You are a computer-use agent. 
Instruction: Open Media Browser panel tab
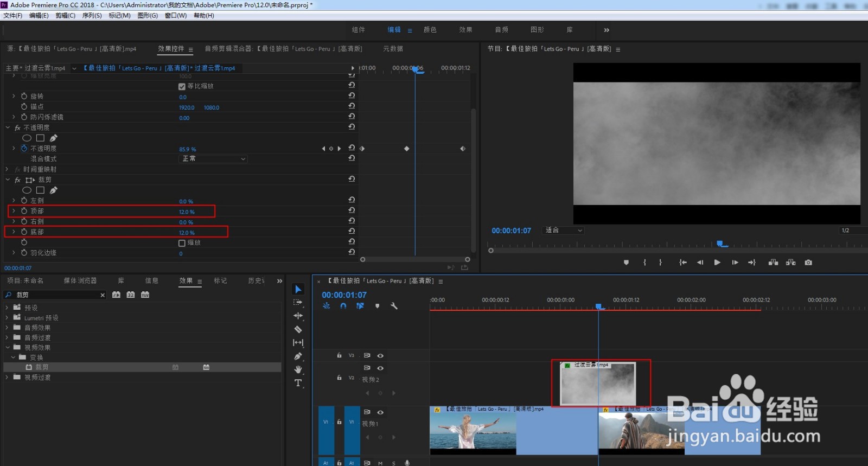80,280
